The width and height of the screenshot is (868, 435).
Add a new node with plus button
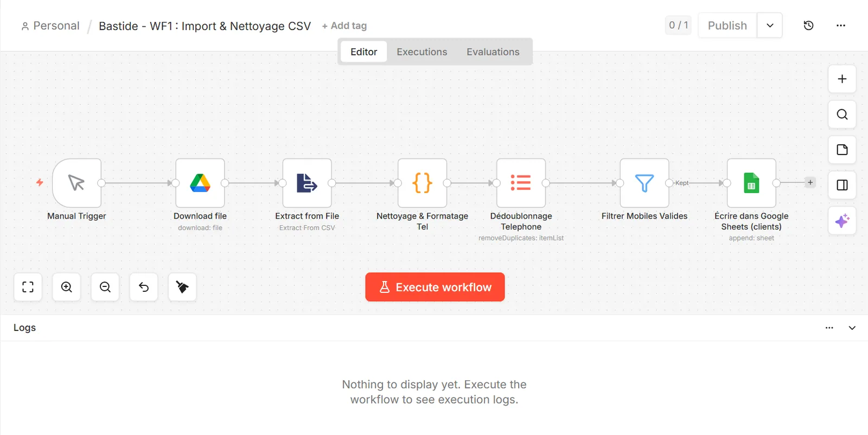pos(842,79)
